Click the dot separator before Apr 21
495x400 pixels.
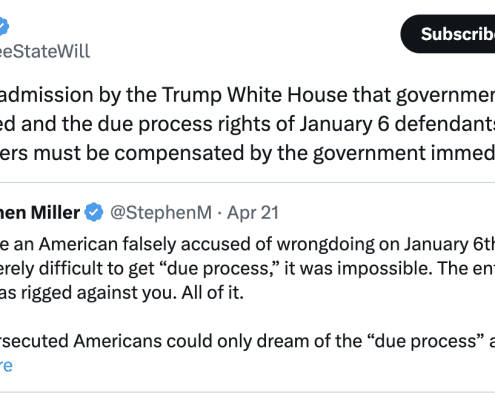point(219,213)
